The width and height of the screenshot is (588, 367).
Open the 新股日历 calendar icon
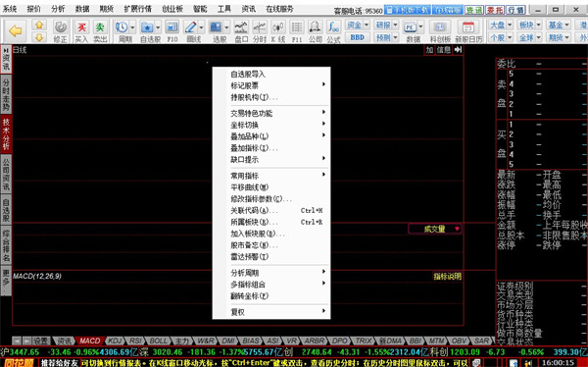pos(468,27)
